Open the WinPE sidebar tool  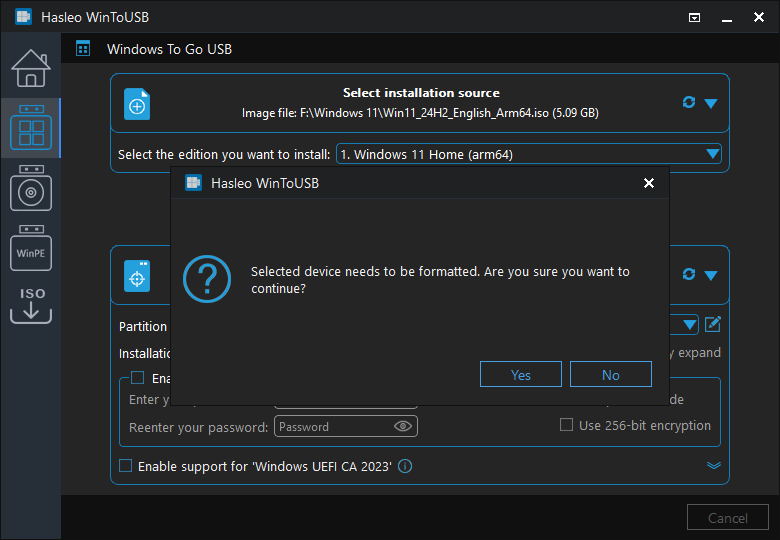tap(30, 250)
